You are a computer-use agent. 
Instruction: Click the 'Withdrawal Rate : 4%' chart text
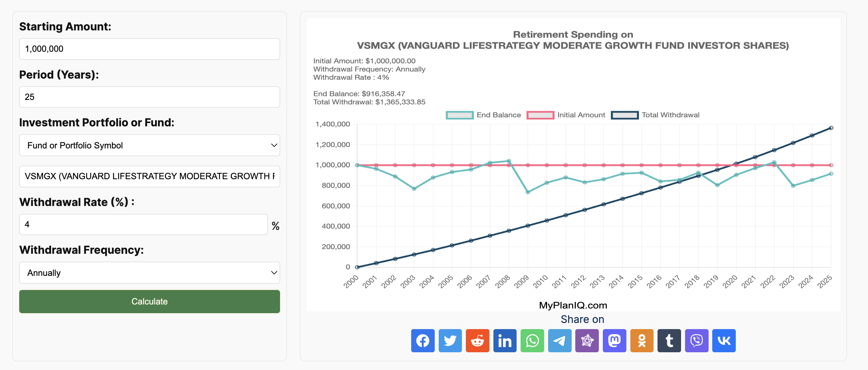tap(351, 77)
